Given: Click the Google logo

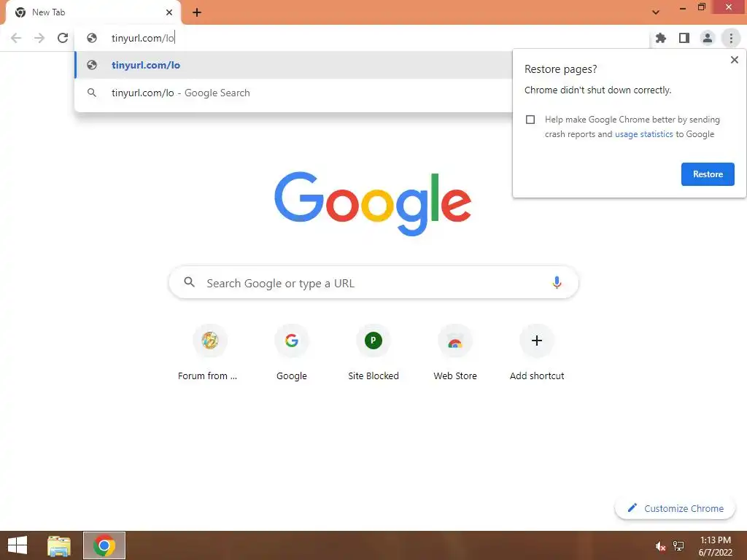Looking at the screenshot, I should click(x=373, y=204).
